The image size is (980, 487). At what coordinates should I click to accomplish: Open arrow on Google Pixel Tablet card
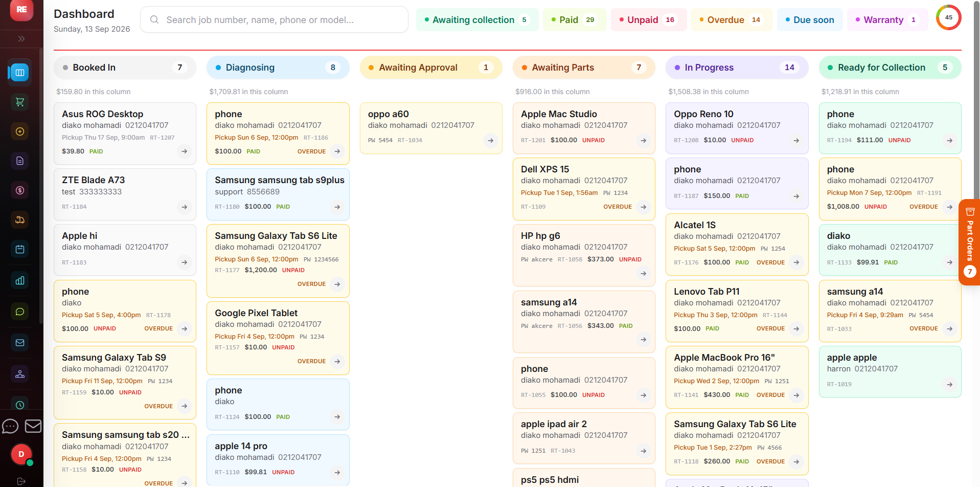click(x=337, y=362)
